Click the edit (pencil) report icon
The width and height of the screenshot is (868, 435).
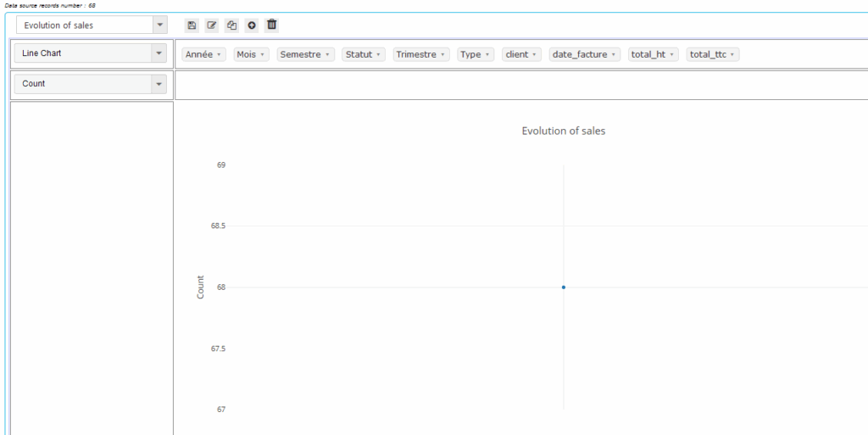pyautogui.click(x=211, y=25)
